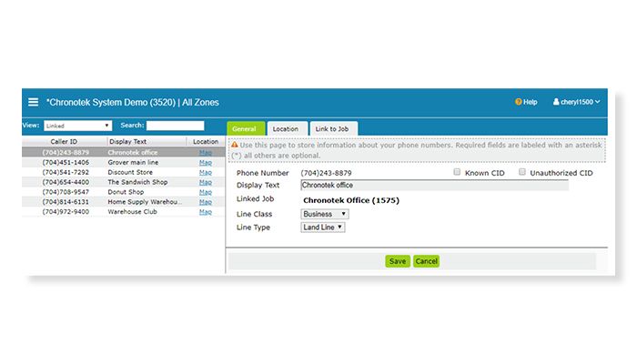Click The Sandwich Shop display text
The width and height of the screenshot is (637, 364).
(137, 182)
